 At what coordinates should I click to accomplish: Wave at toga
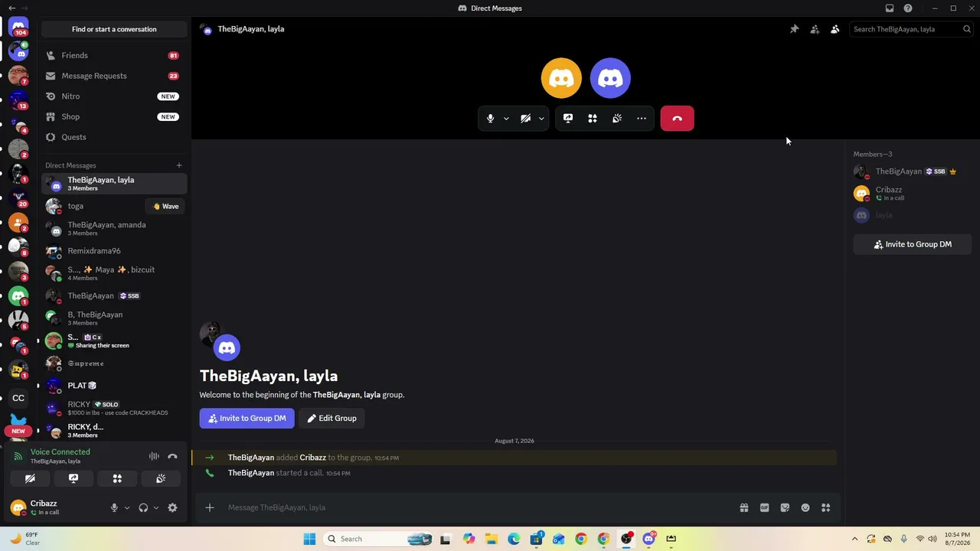point(165,206)
